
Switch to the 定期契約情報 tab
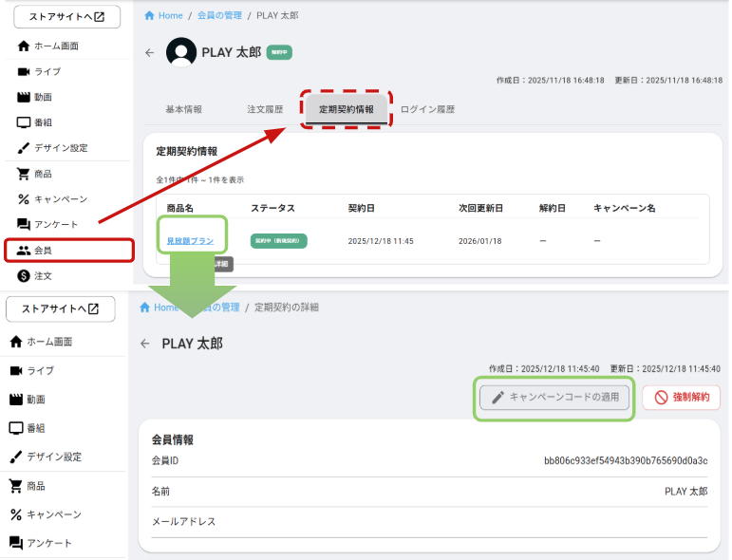346,109
